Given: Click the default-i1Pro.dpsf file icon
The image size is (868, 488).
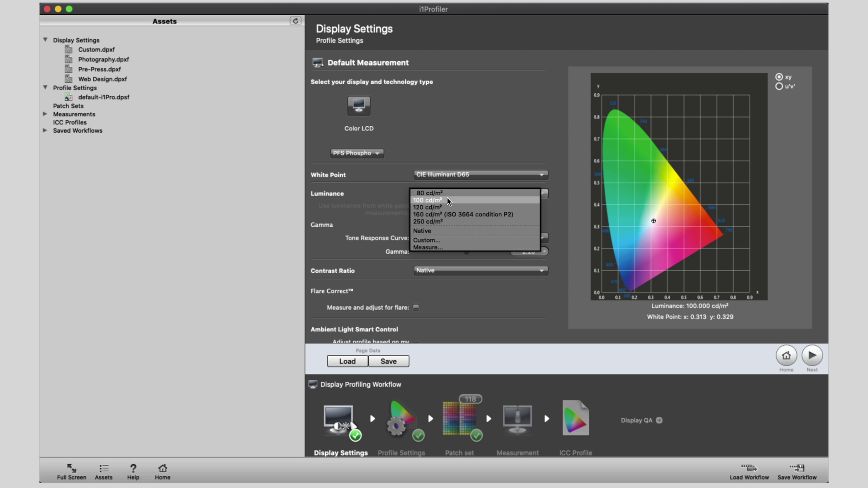Looking at the screenshot, I should click(69, 97).
